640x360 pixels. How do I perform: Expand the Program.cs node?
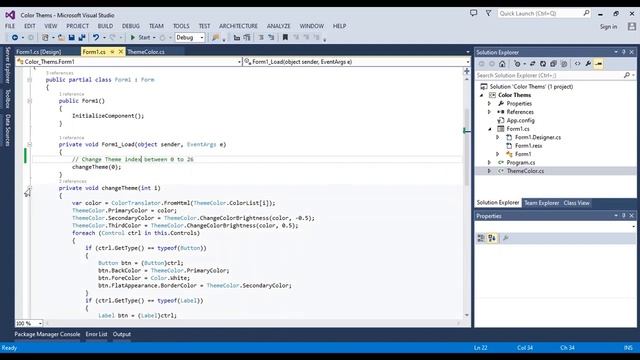[489, 162]
